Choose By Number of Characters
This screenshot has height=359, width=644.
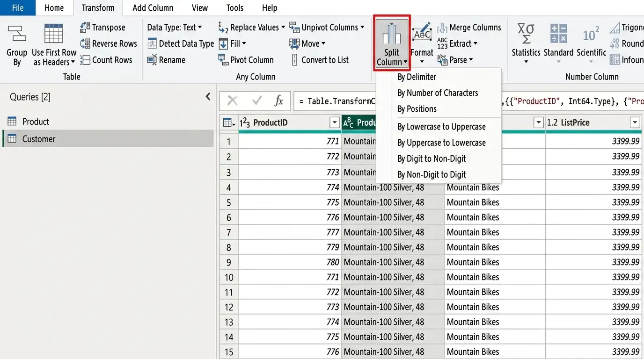pyautogui.click(x=439, y=93)
